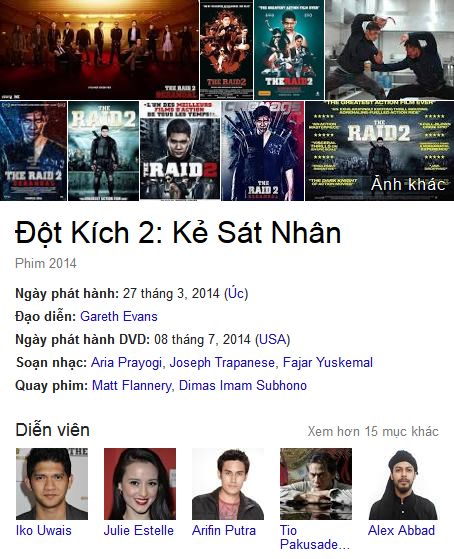454x559 pixels.
Task: Open the Alex Abbad name link
Action: tap(401, 530)
